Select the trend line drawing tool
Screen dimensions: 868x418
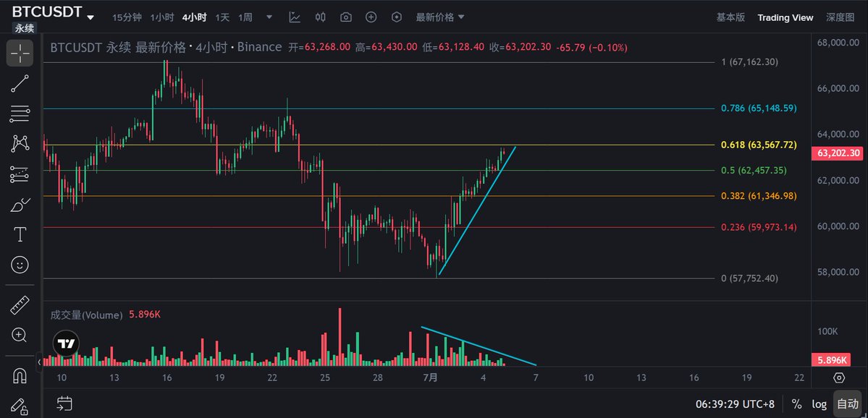tap(20, 84)
